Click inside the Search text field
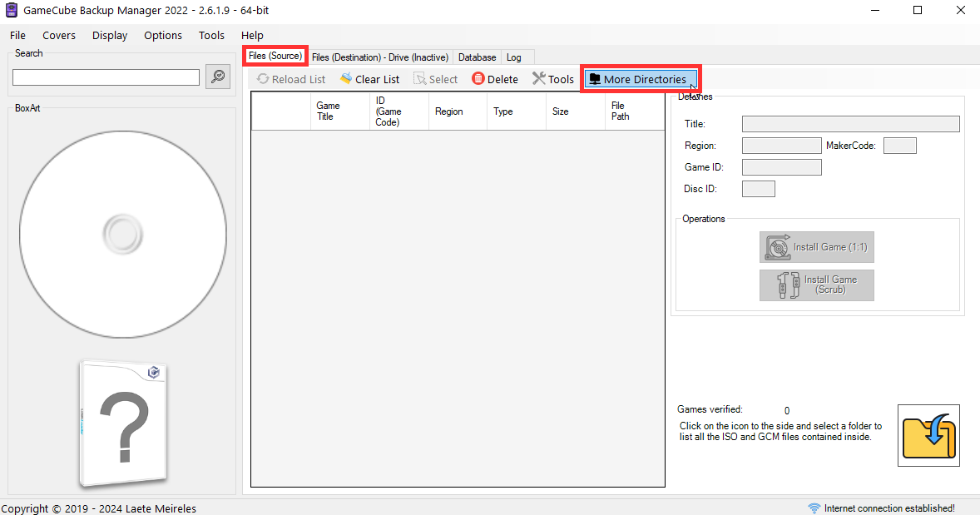 106,77
